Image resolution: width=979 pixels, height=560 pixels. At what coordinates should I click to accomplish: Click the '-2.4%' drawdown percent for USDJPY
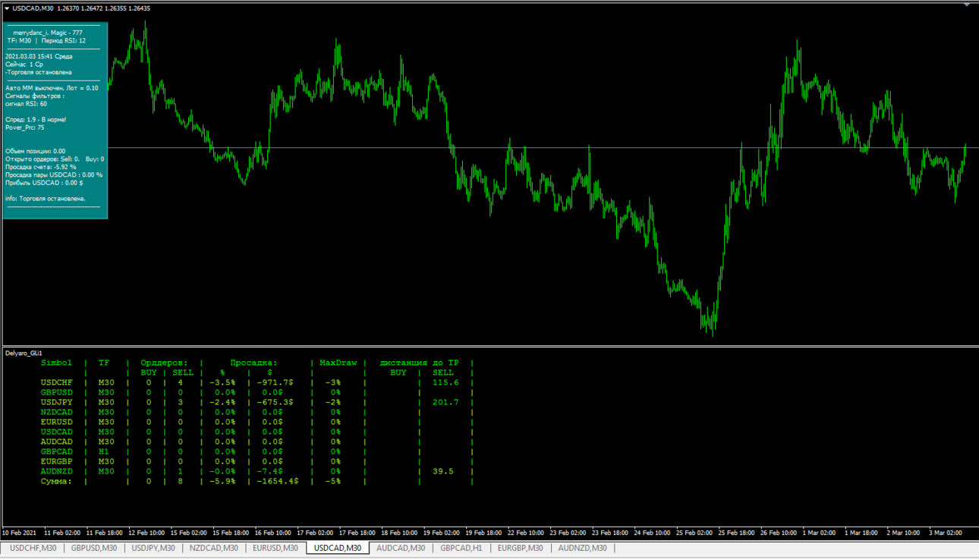(223, 402)
